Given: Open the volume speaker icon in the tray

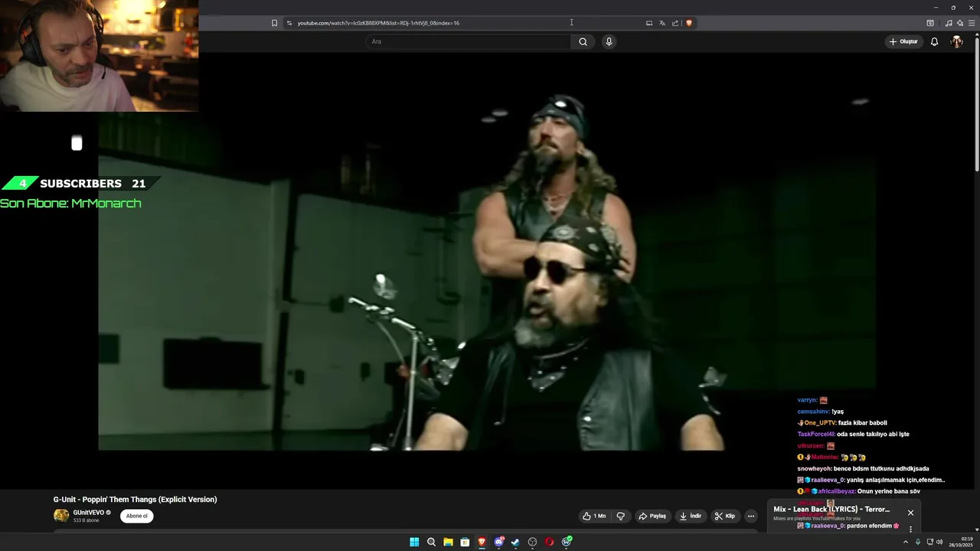Looking at the screenshot, I should click(x=939, y=542).
